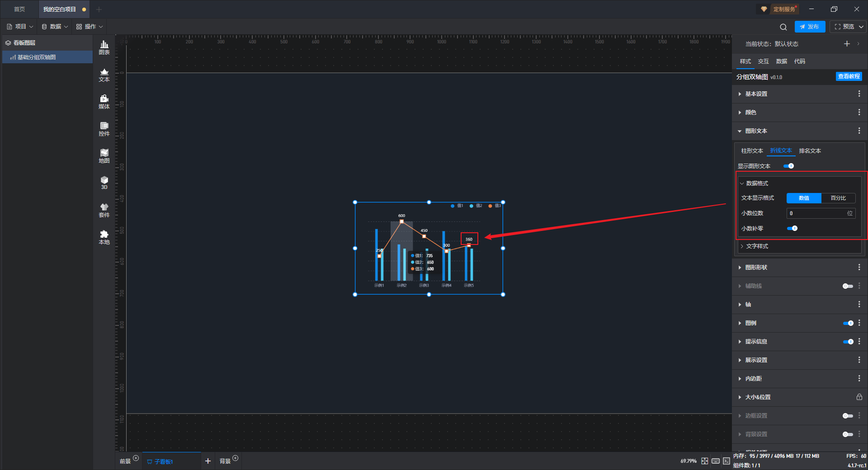868x470 pixels.
Task: Open the 基本设置 more options menu
Action: click(859, 94)
